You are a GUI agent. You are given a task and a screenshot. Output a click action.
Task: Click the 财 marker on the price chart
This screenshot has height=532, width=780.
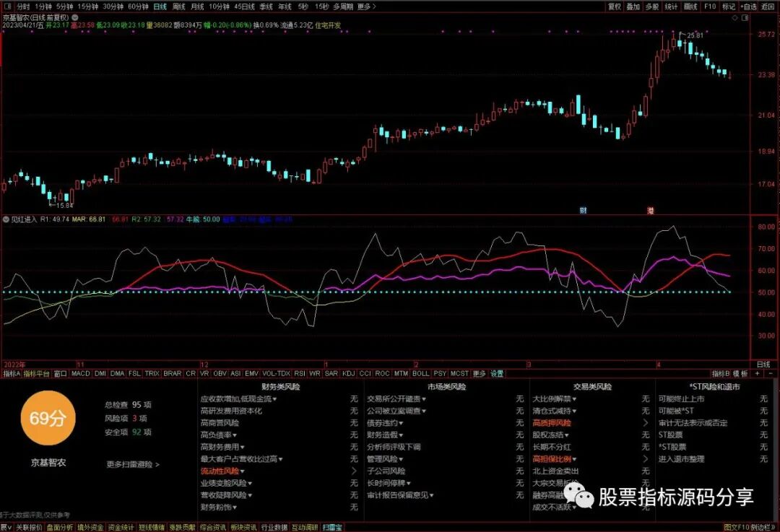pos(583,210)
